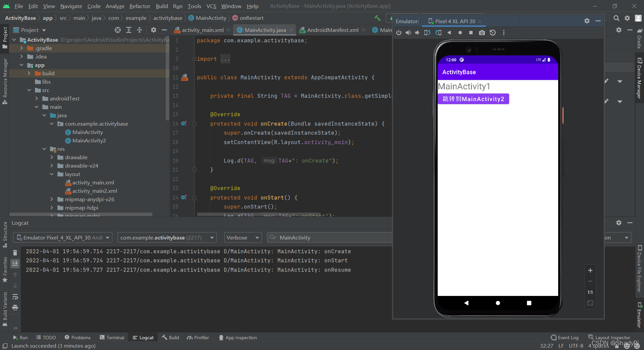Open the Profiler tool window

point(198,338)
